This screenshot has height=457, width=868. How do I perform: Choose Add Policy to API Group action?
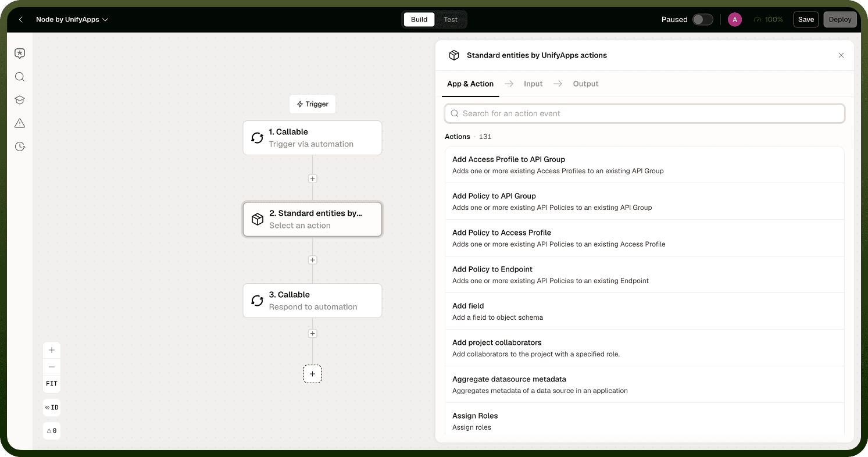click(x=645, y=202)
